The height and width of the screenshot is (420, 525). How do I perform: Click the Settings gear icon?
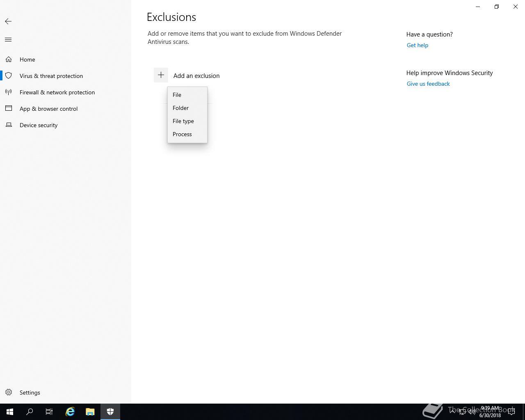coord(9,393)
